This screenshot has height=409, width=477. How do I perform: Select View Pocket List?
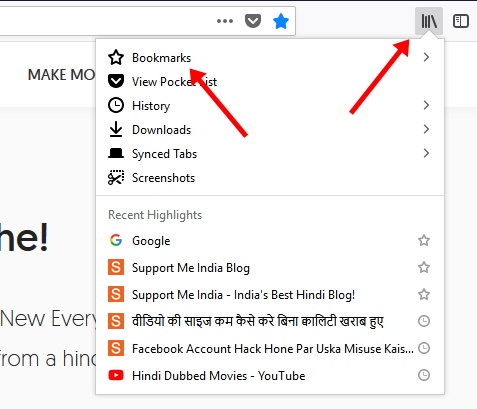point(270,81)
